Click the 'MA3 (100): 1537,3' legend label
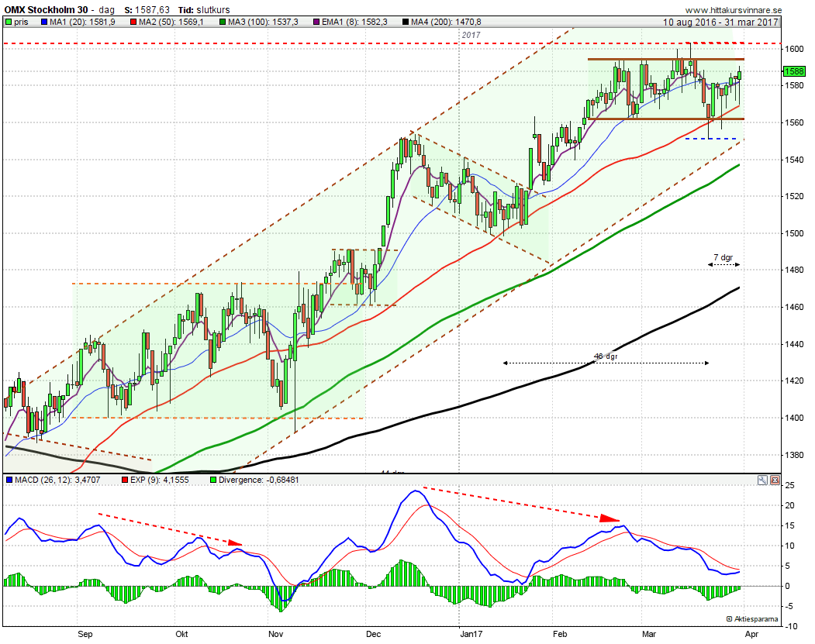The image size is (815, 644). pyautogui.click(x=263, y=22)
